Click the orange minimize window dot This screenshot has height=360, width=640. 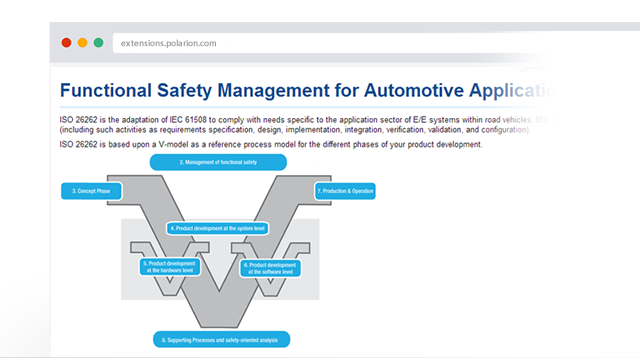(82, 43)
